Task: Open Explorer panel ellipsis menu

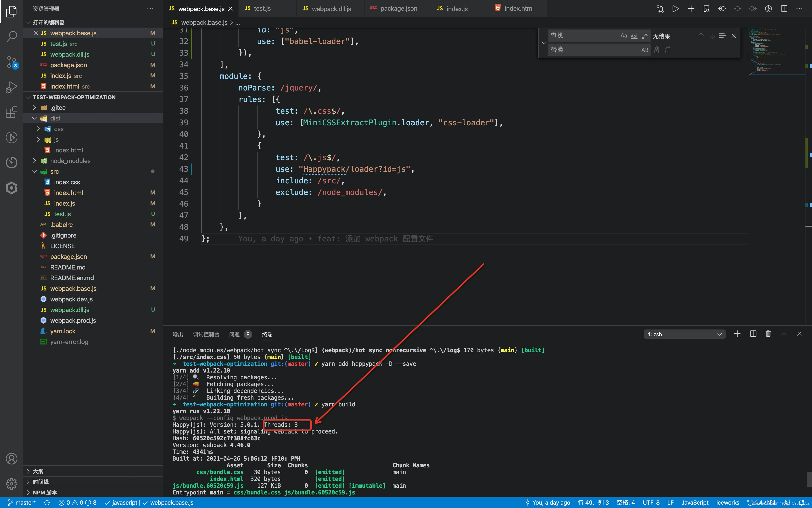Action: (150, 8)
